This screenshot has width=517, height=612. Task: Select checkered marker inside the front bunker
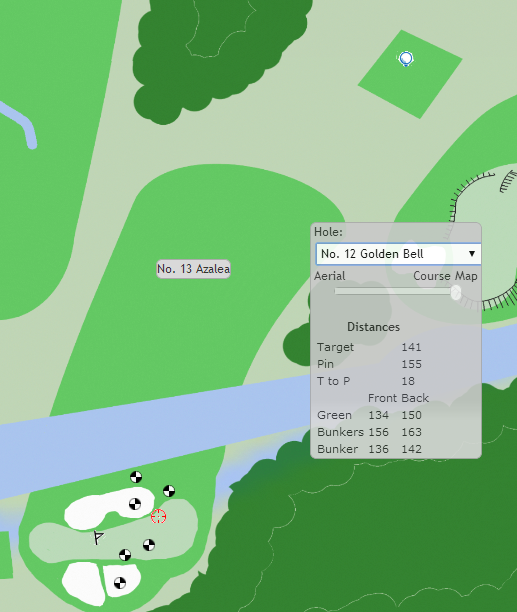(135, 504)
